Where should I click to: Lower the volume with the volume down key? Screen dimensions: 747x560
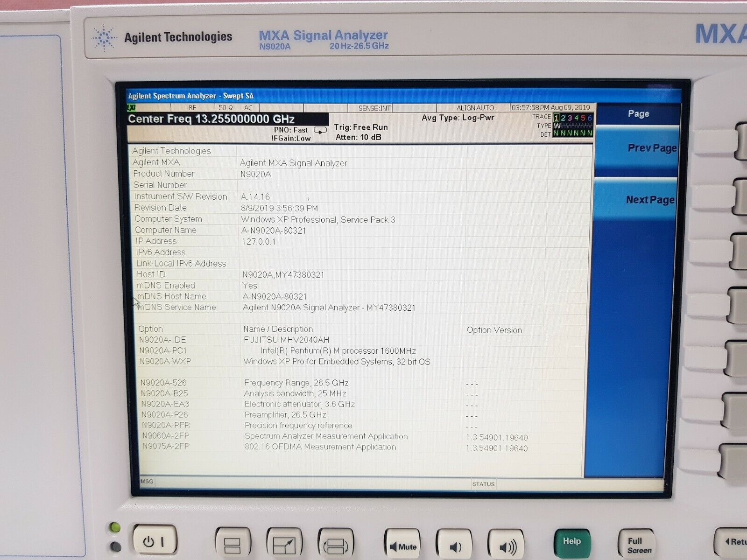454,546
